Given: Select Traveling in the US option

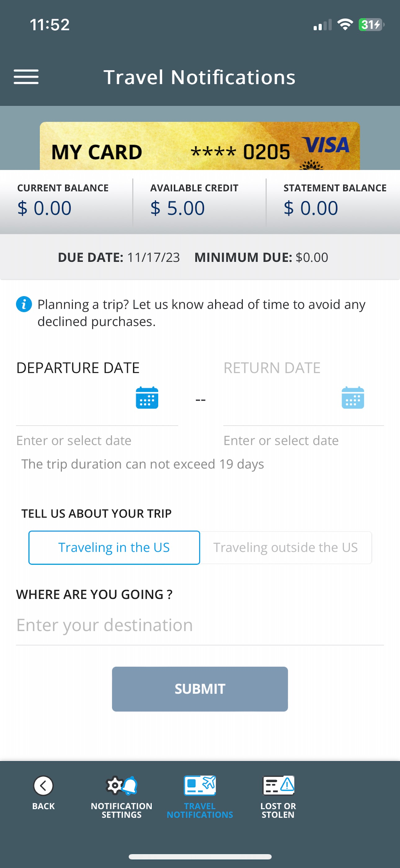Looking at the screenshot, I should [x=114, y=548].
